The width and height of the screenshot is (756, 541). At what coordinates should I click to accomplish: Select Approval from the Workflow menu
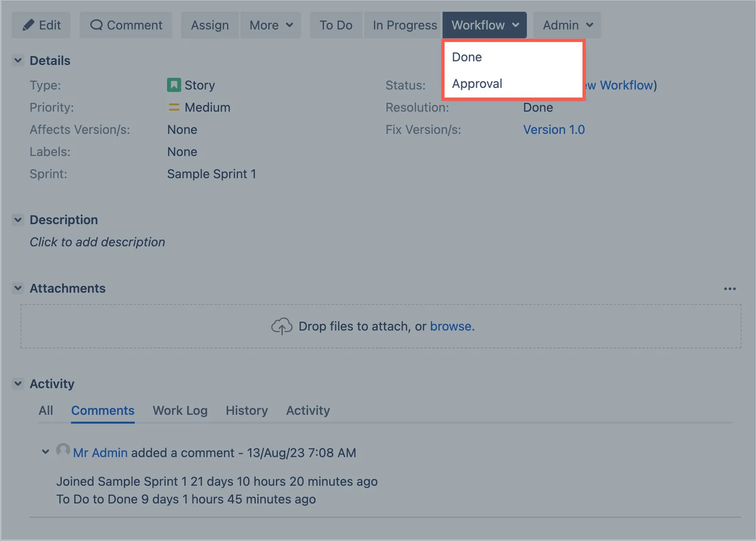pos(514,84)
